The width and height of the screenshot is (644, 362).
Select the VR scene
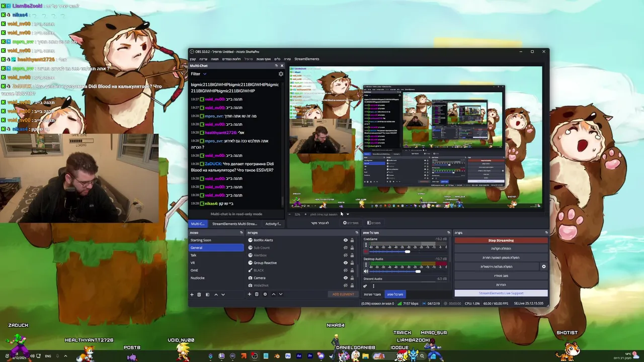click(x=216, y=263)
